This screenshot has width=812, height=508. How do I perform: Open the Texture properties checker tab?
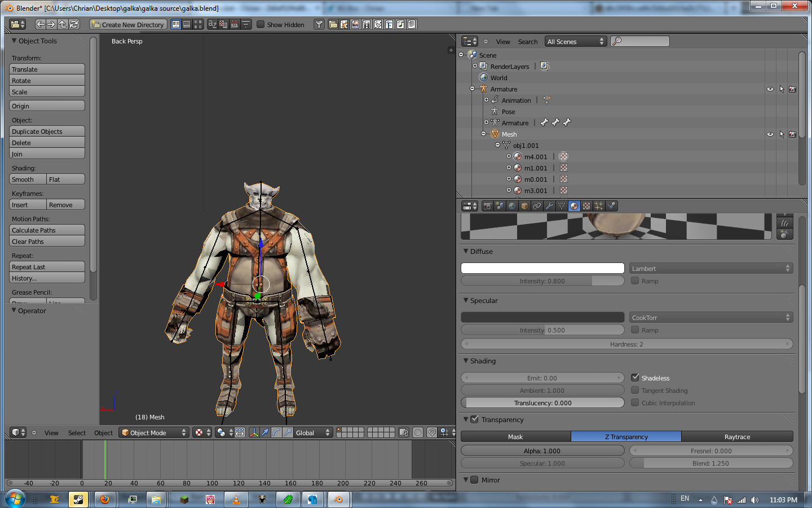click(586, 206)
